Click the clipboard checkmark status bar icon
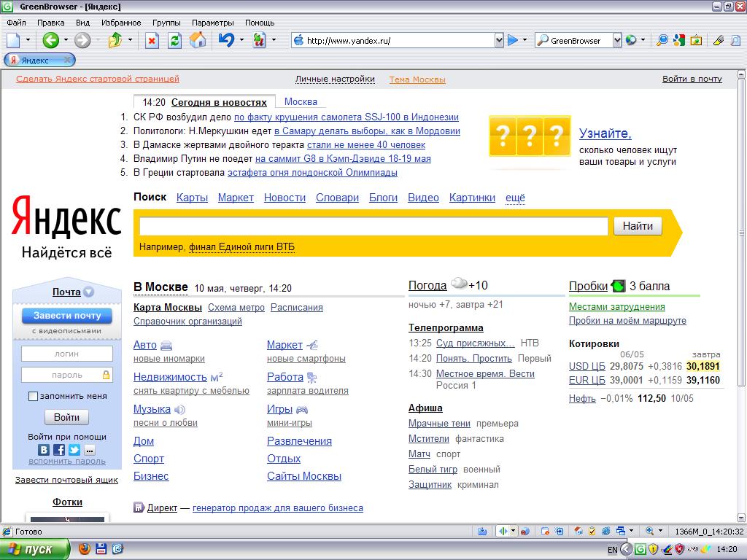Viewport: 747px width, 560px height. 592,531
